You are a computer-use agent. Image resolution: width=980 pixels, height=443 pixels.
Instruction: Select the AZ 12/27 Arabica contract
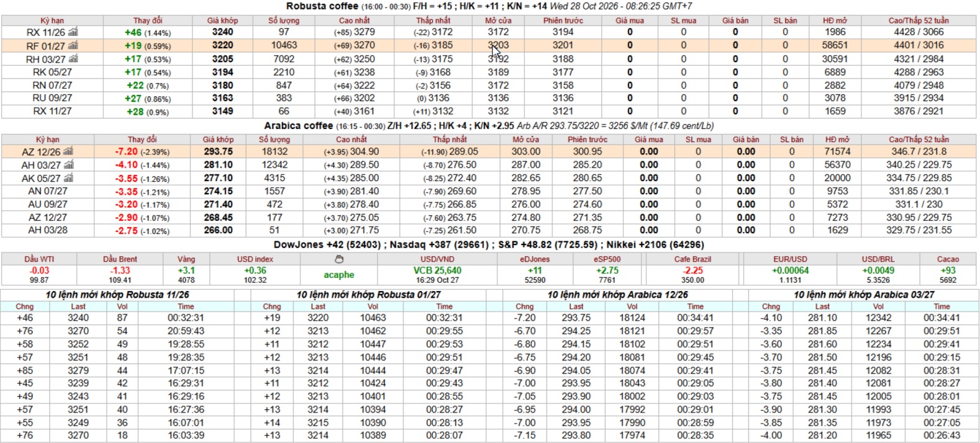[x=48, y=217]
